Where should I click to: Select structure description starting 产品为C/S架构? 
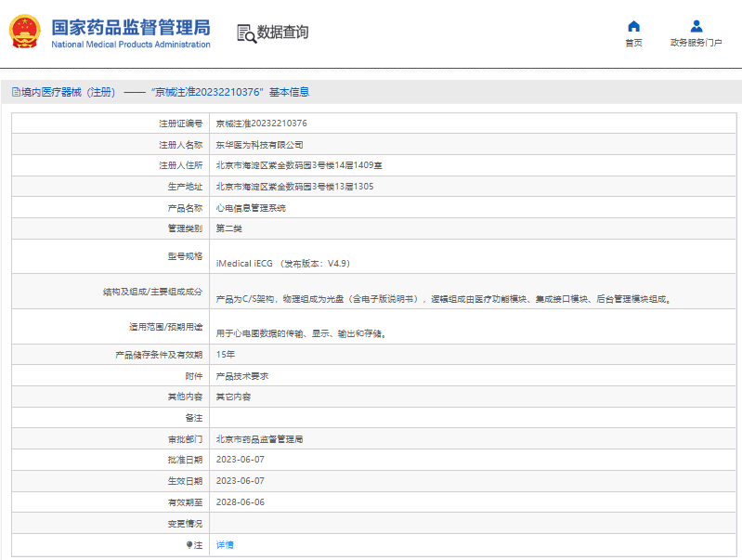click(444, 299)
